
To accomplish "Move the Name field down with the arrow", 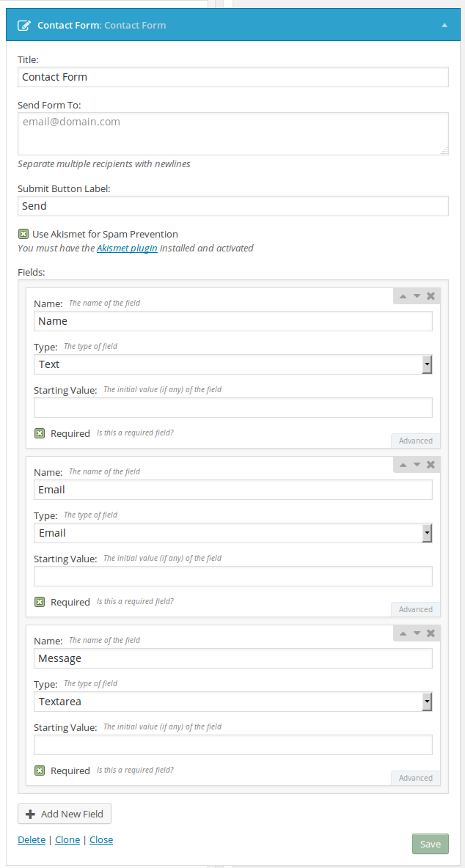I will pos(417,296).
